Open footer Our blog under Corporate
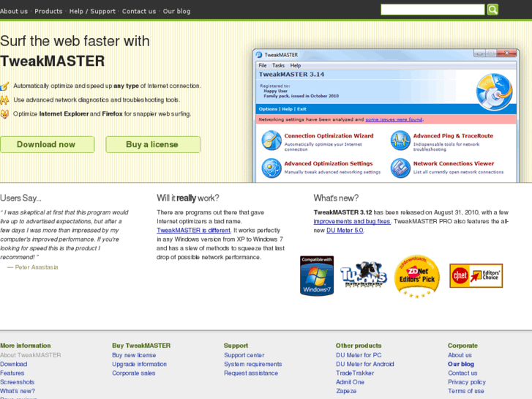532x399 pixels. [461, 364]
